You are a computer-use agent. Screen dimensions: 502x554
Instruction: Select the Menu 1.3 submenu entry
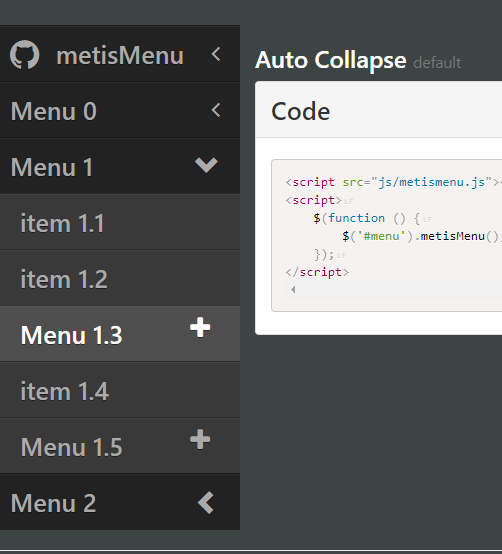pyautogui.click(x=120, y=334)
